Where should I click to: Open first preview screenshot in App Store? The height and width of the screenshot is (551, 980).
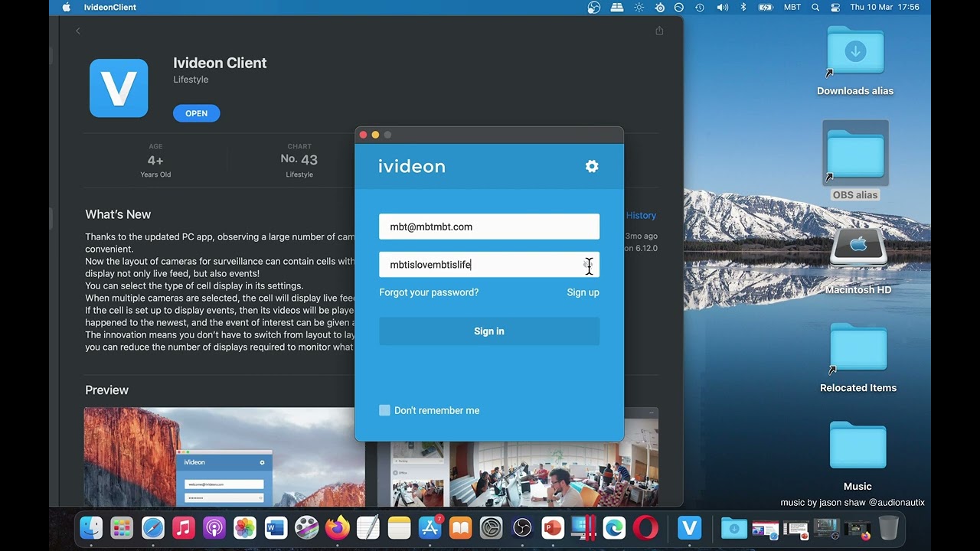click(224, 457)
